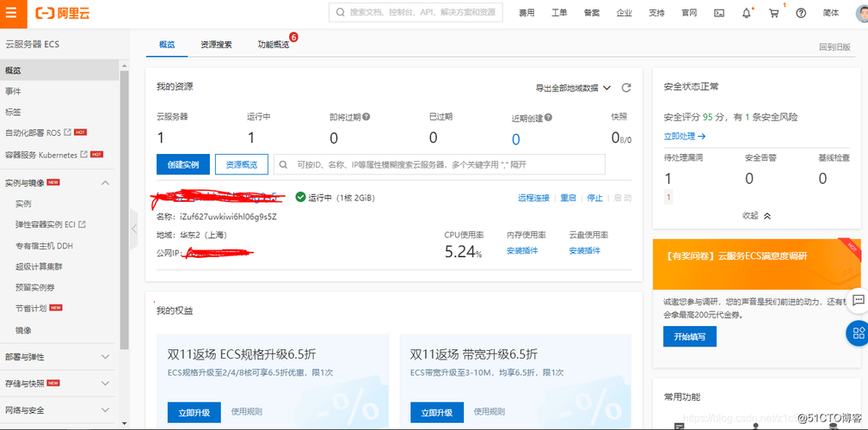Click 立即升级 for ECS规格升级 promotion
This screenshot has height=430, width=868.
pyautogui.click(x=194, y=412)
